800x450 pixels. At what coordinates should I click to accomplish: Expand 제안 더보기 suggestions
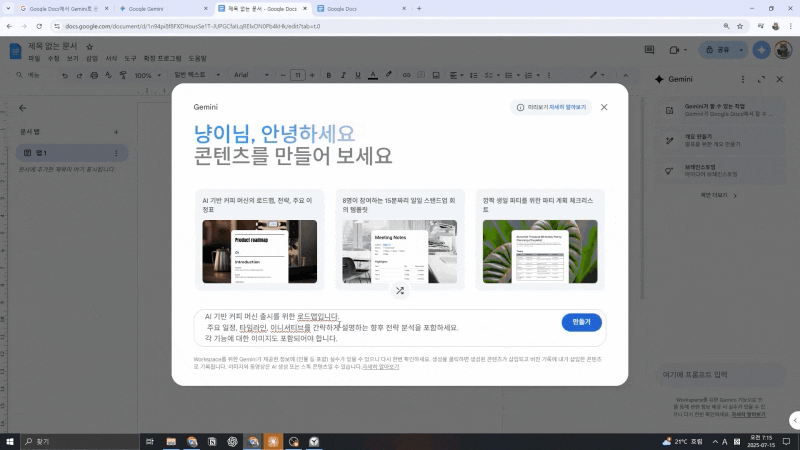coord(718,195)
